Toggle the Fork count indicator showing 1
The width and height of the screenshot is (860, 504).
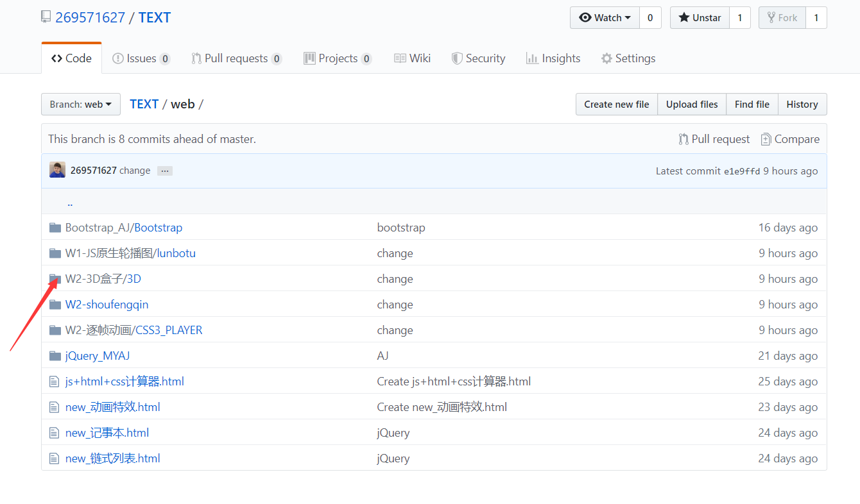816,17
